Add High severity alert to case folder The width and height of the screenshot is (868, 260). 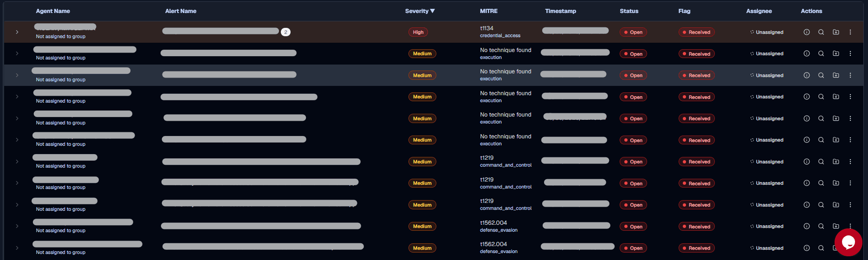click(836, 32)
